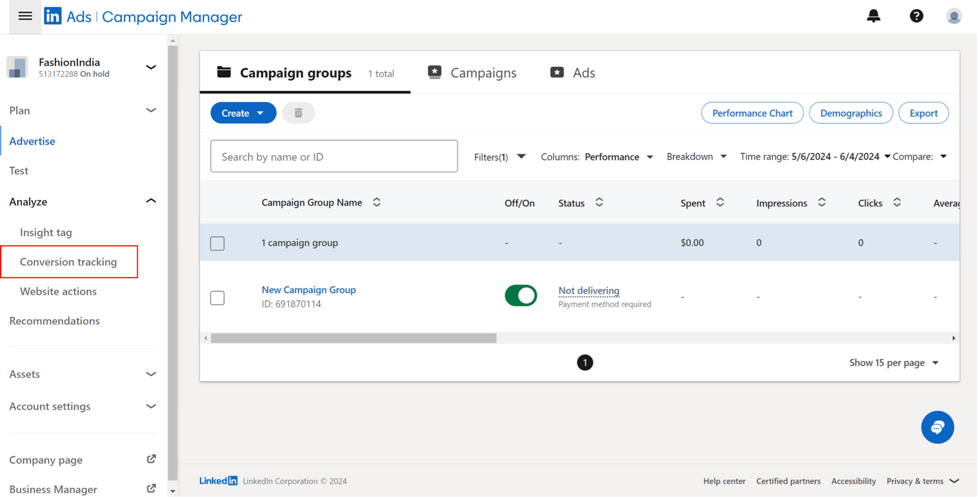This screenshot has height=499, width=980.
Task: Select Advertise in sidebar
Action: 32,141
